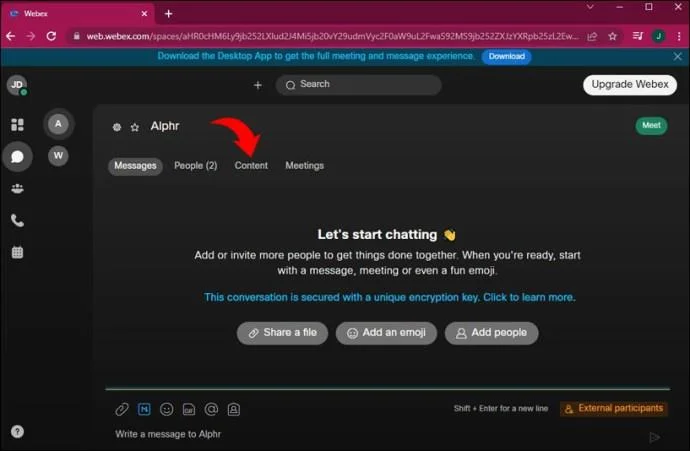Screen dimensions: 690x451
Task: Click the Add people button
Action: (491, 333)
